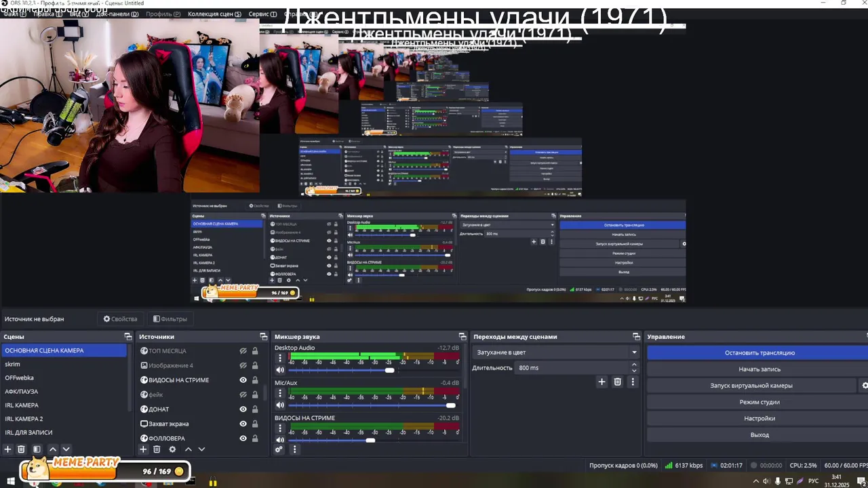
Task: Hide the Захват экрана source
Action: click(243, 424)
